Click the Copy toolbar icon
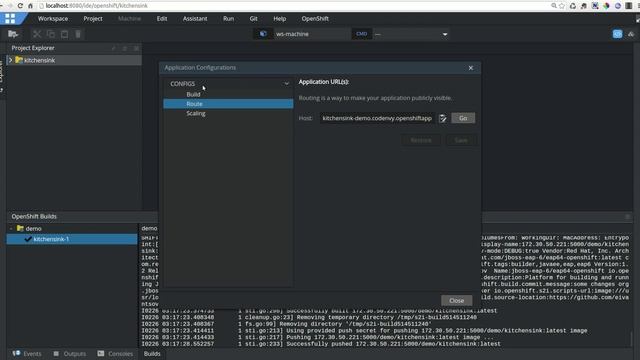Image resolution: width=640 pixels, height=360 pixels. pyautogui.click(x=51, y=34)
